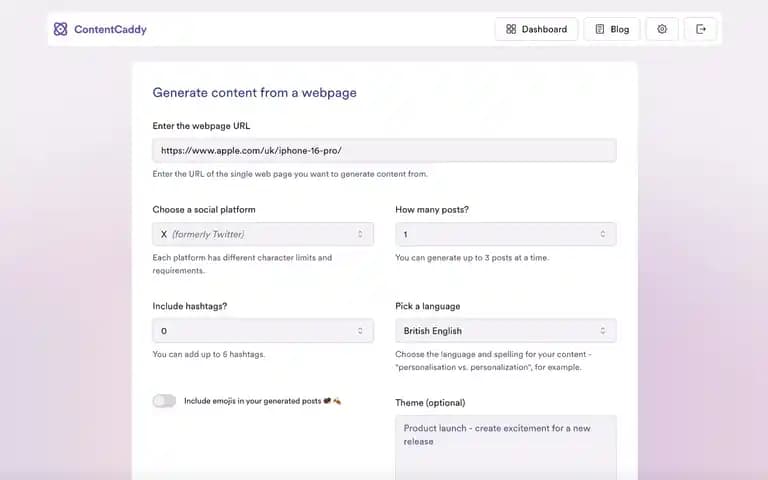Image resolution: width=768 pixels, height=480 pixels.
Task: Click the logout arrow icon
Action: coord(700,29)
